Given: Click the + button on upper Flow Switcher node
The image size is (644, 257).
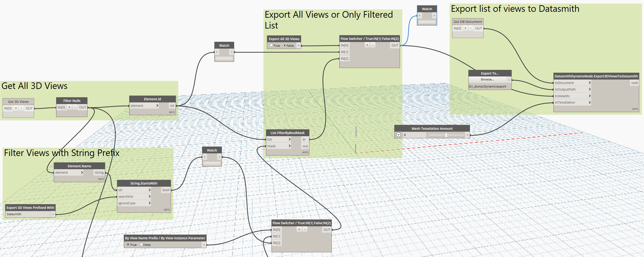Looking at the screenshot, I should tap(367, 45).
